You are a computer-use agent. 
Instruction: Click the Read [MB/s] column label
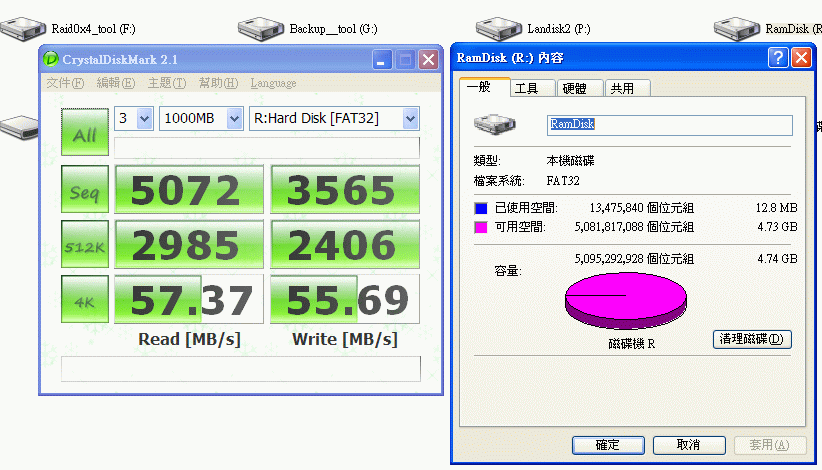click(189, 339)
